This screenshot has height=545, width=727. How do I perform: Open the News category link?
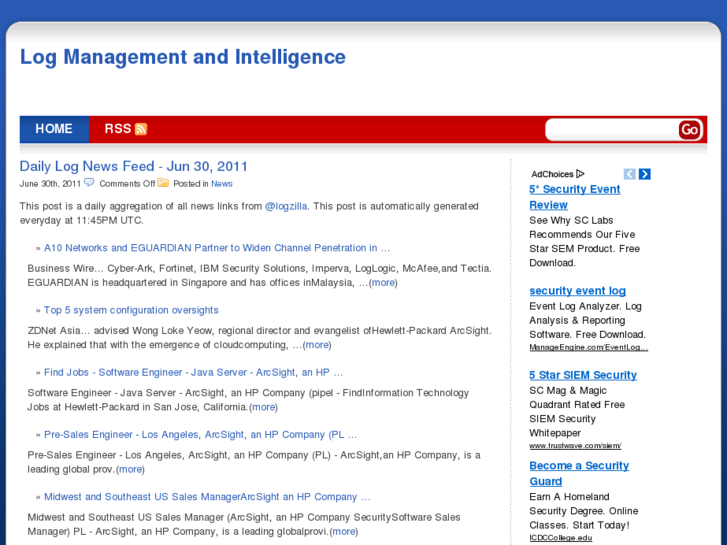tap(222, 184)
